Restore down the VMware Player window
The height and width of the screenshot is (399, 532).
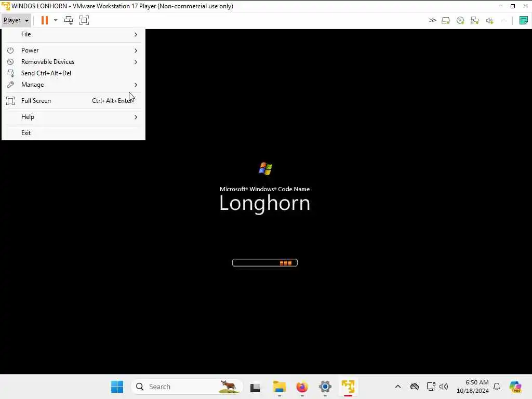[513, 6]
